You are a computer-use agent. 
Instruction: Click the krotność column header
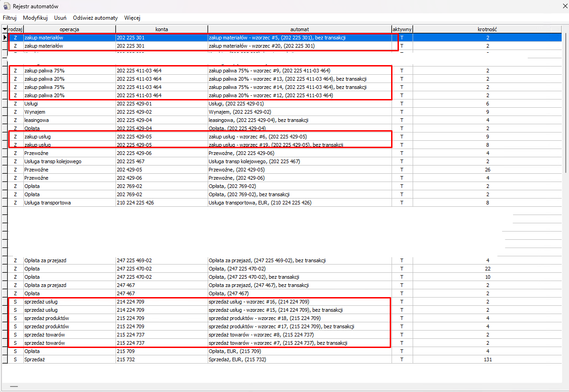(487, 29)
